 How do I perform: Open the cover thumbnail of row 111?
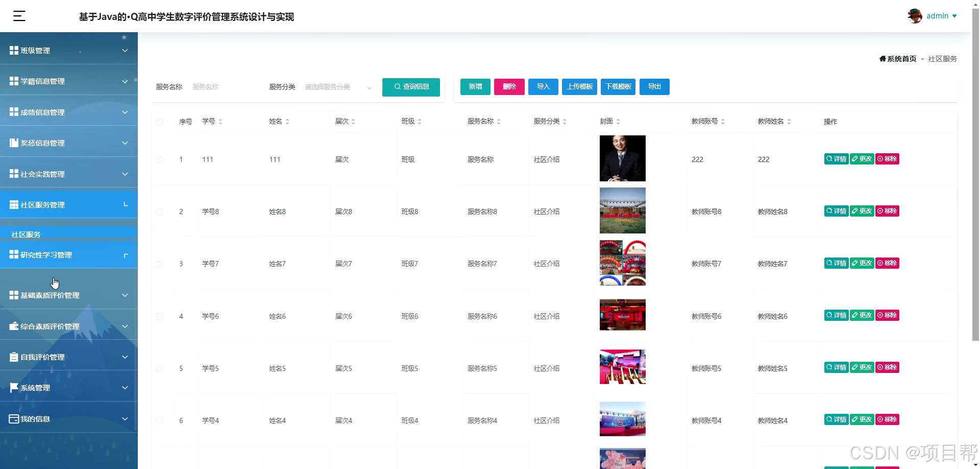[x=622, y=158]
